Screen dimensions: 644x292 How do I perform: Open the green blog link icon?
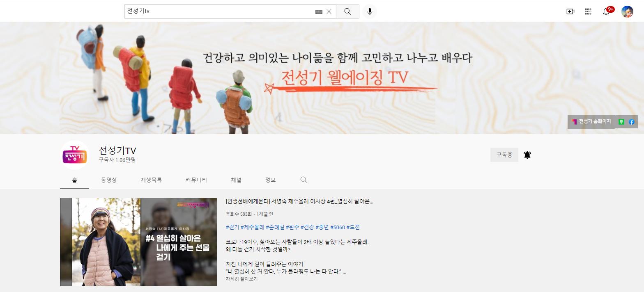pyautogui.click(x=621, y=122)
